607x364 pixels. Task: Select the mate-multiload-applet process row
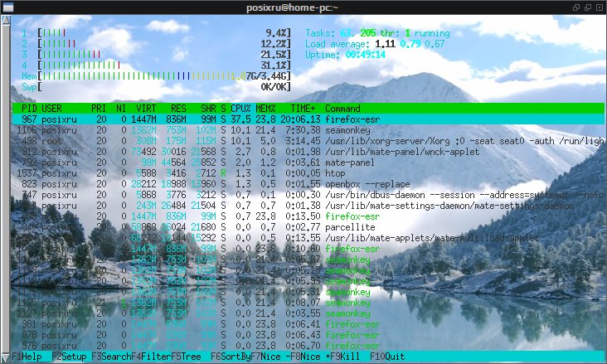tap(308, 238)
